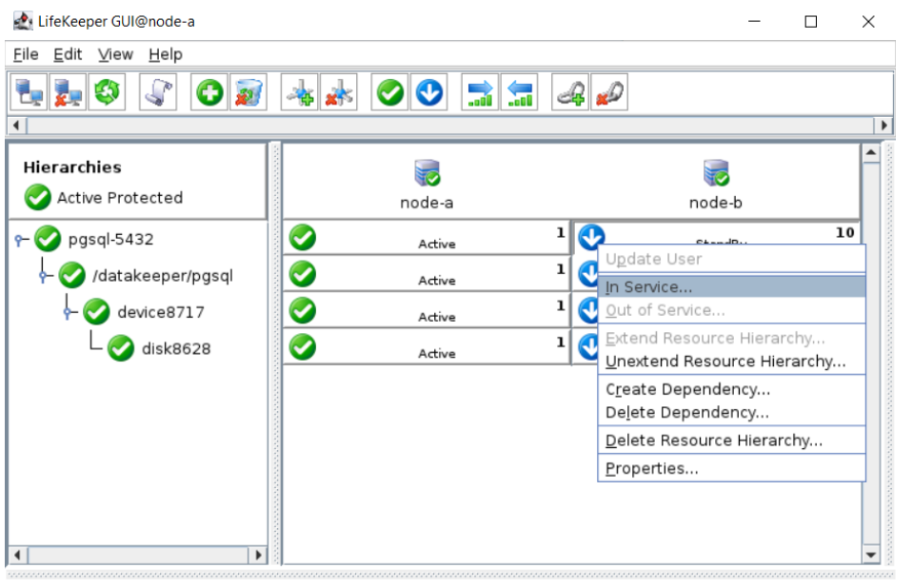Choose Create Dependency... from context menu
913x588 pixels.
coord(731,389)
